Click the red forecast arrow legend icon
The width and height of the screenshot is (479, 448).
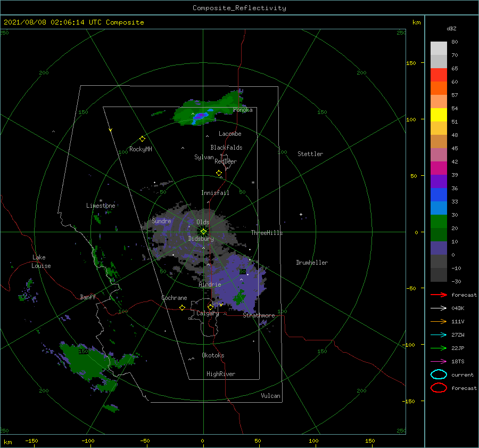439,295
